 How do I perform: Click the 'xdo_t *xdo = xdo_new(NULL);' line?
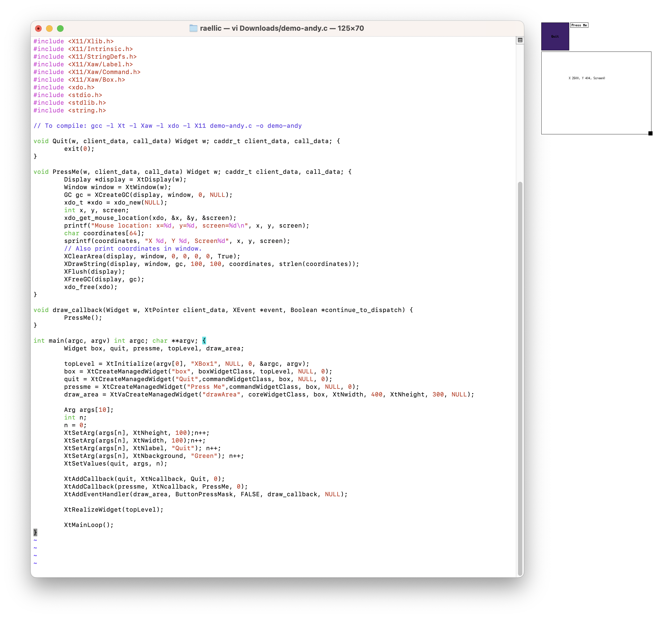[116, 203]
